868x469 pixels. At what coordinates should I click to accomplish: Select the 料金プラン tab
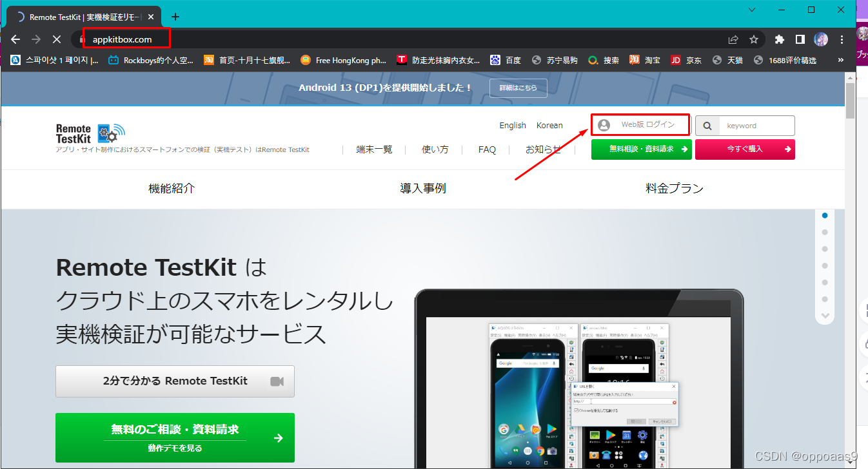click(675, 189)
